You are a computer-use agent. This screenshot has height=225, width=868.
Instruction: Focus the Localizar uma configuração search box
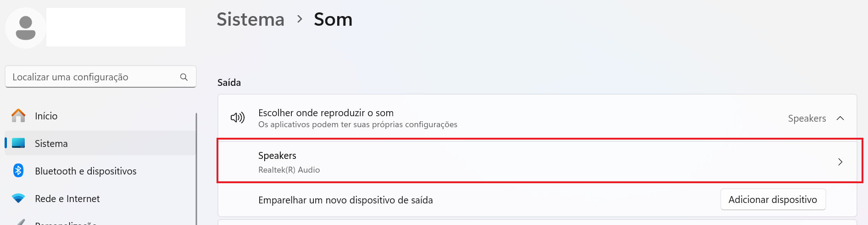tap(100, 77)
